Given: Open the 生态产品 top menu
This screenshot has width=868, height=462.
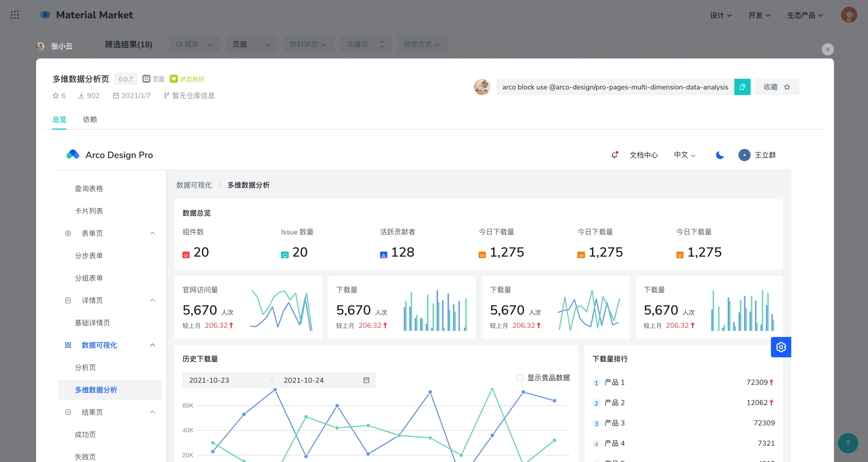Looking at the screenshot, I should [x=805, y=16].
